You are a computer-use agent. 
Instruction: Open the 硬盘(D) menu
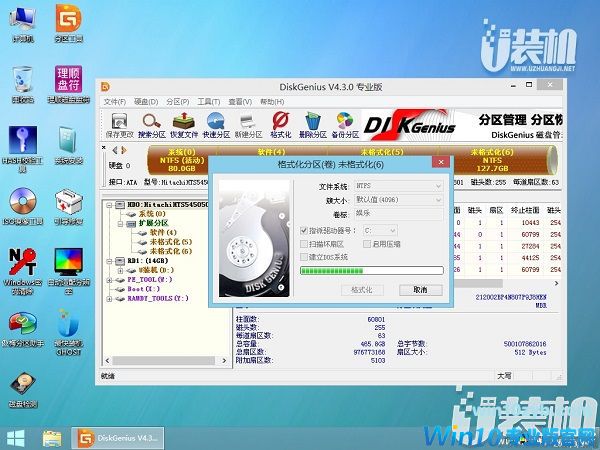pos(146,102)
